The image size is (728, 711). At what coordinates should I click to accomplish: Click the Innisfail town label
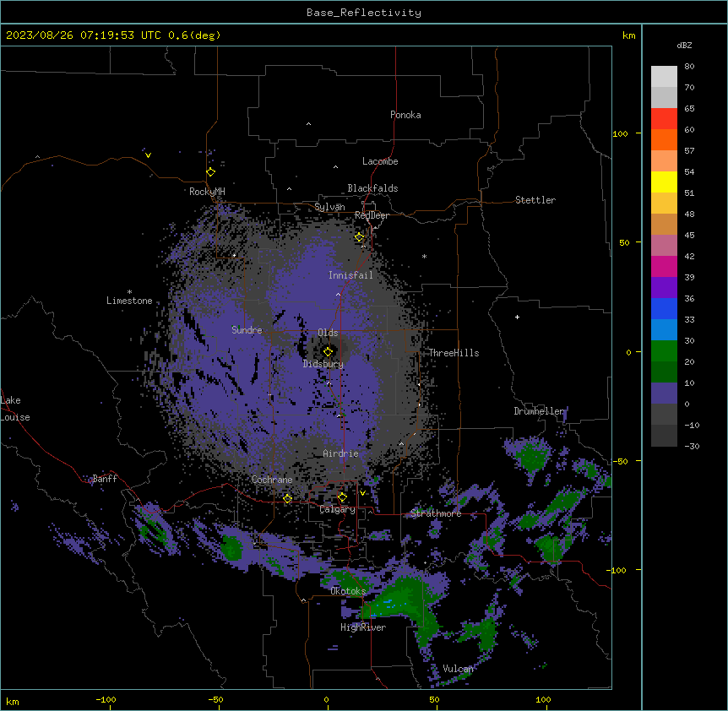(x=350, y=275)
